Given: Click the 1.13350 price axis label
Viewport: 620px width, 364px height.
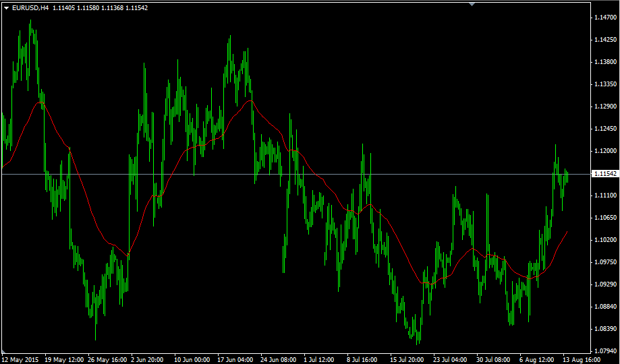Looking at the screenshot, I should coord(605,84).
